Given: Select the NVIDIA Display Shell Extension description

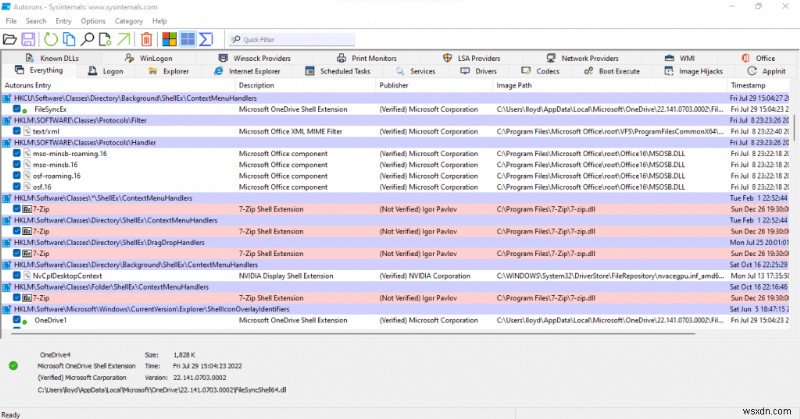Looking at the screenshot, I should click(286, 276).
